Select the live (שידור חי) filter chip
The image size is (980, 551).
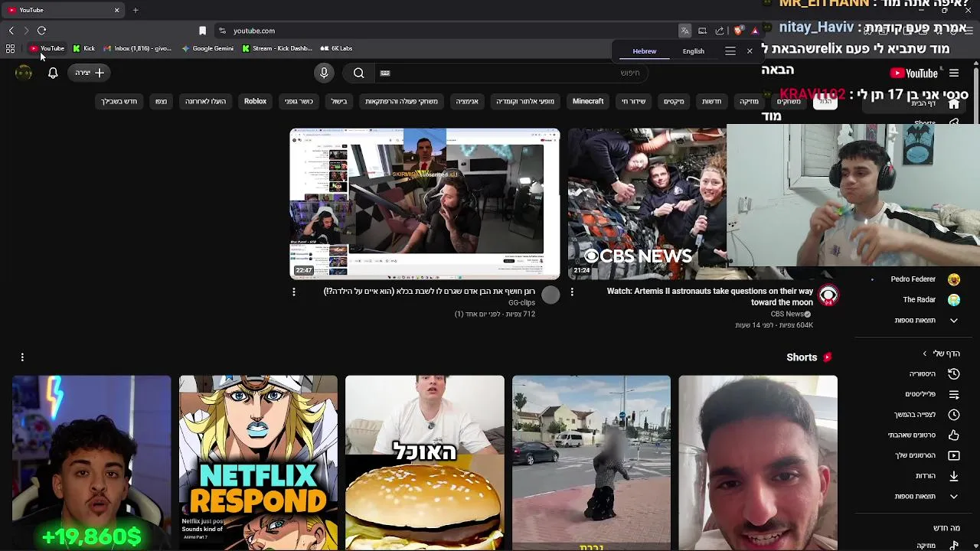tap(633, 101)
